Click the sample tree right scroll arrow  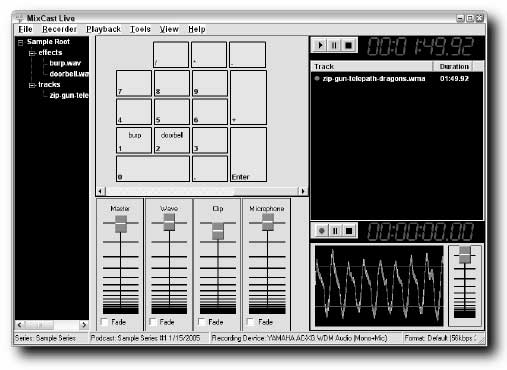(84, 324)
